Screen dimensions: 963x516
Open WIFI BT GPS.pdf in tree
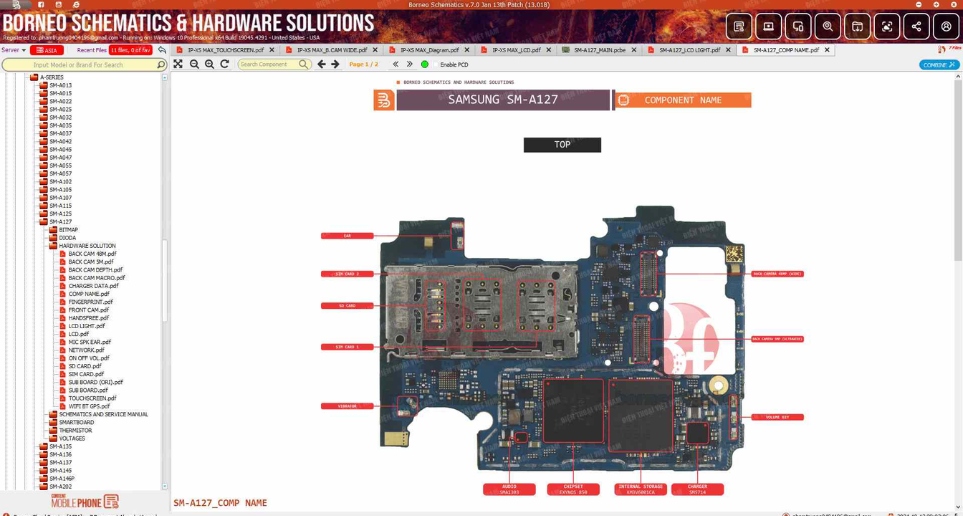click(89, 406)
